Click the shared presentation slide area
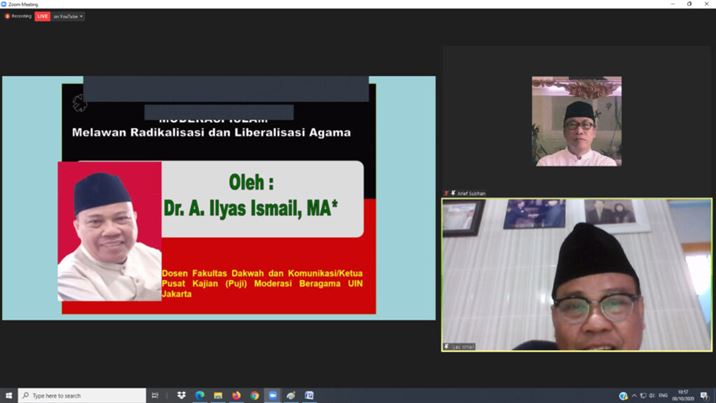This screenshot has height=403, width=716. [x=218, y=198]
